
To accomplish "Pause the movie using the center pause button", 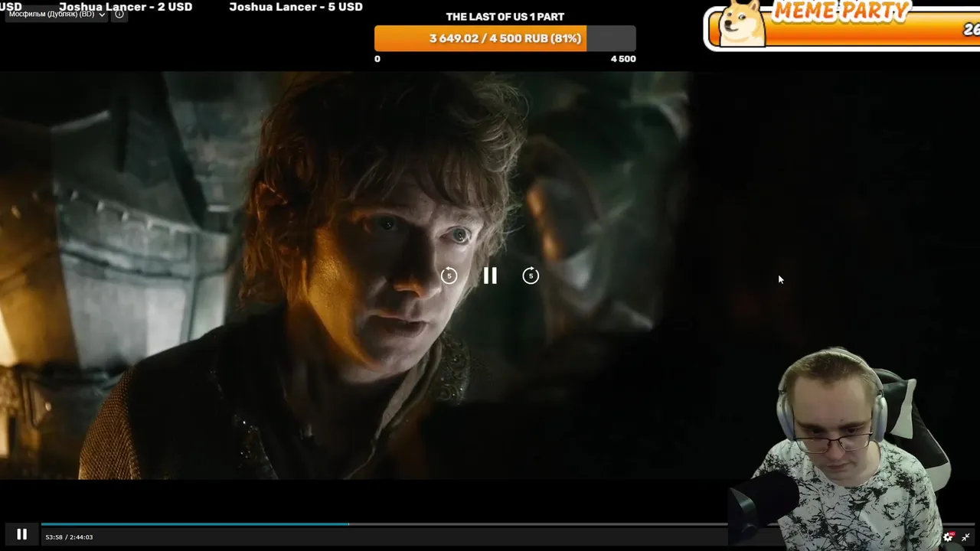I will click(x=490, y=275).
